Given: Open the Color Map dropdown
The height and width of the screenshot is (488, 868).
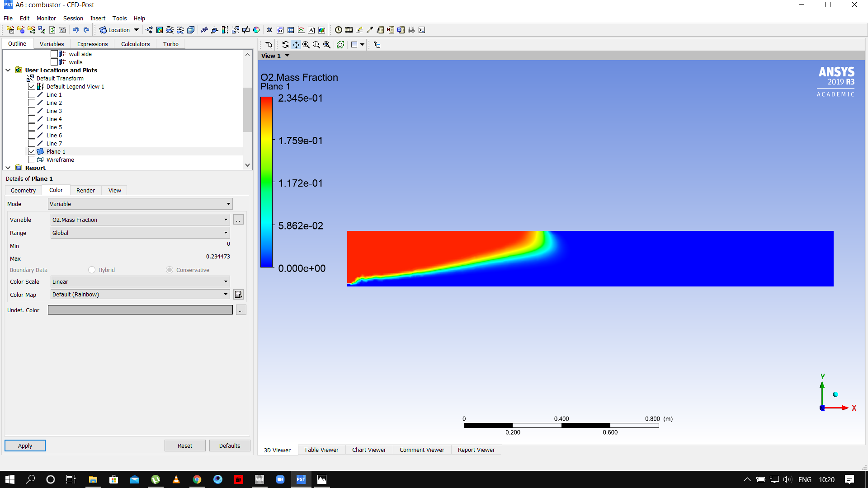Looking at the screenshot, I should (x=226, y=294).
